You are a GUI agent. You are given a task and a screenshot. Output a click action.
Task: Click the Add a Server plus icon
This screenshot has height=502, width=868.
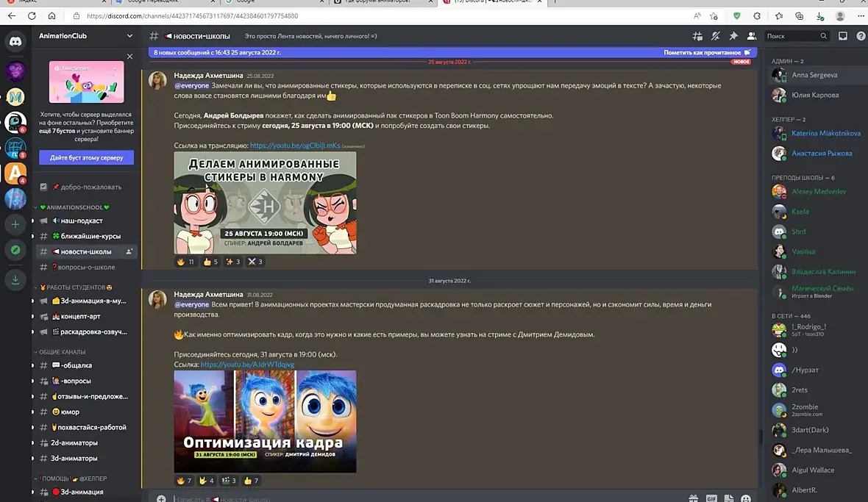(x=15, y=224)
